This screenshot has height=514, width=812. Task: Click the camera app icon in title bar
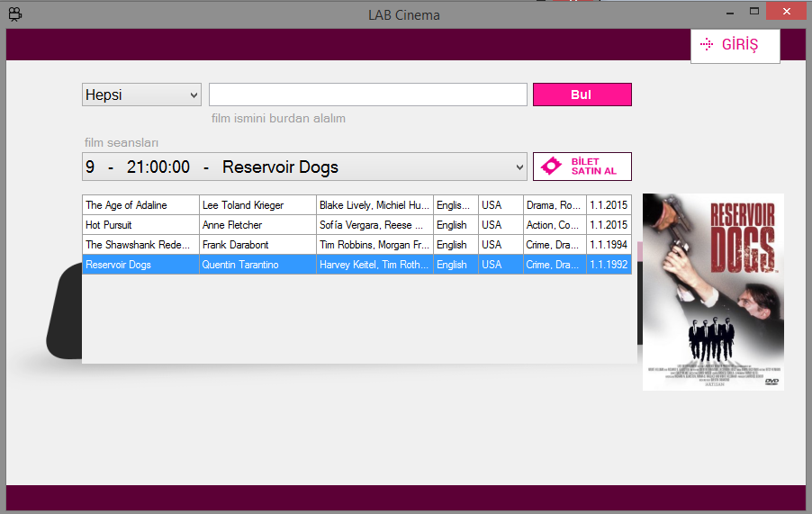(x=15, y=14)
